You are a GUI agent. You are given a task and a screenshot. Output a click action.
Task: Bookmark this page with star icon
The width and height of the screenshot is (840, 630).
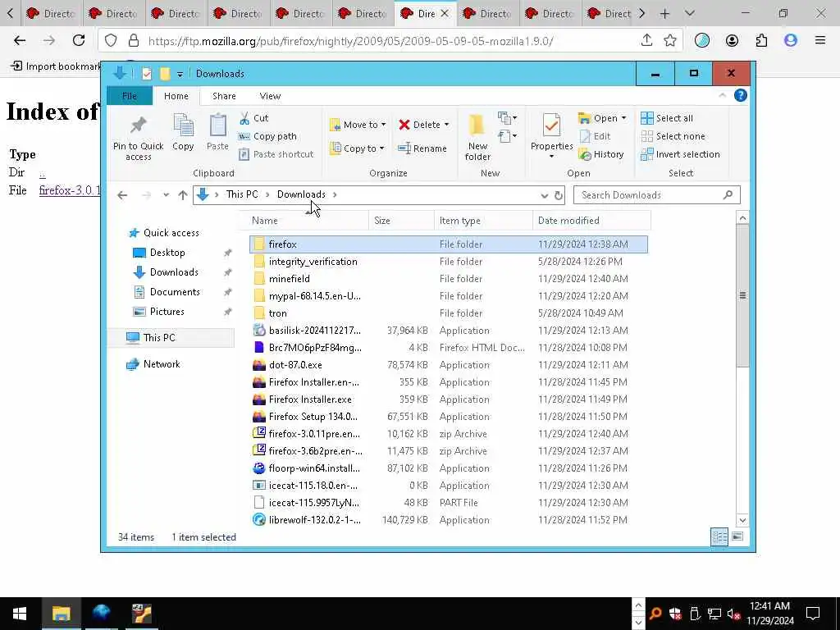coord(669,40)
